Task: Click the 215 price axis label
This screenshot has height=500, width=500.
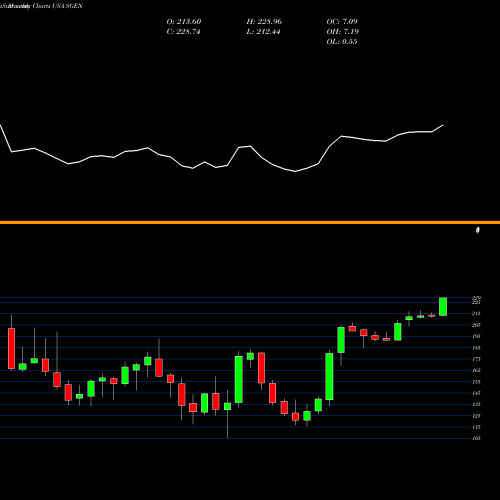Action: 477,314
